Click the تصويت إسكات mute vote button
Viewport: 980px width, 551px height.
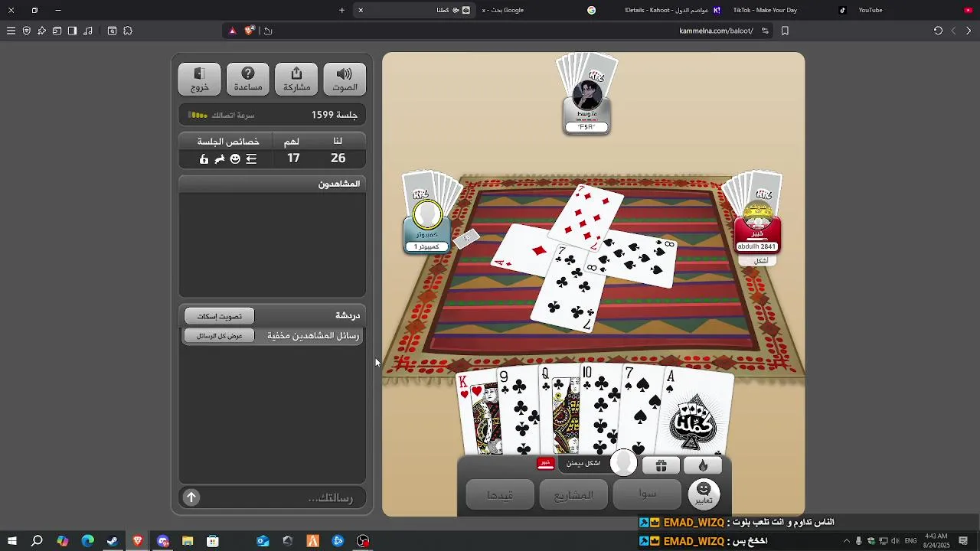[219, 316]
